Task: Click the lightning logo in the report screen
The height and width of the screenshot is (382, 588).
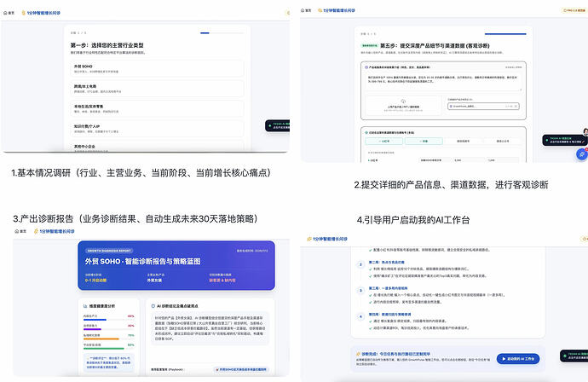Action: (x=36, y=231)
